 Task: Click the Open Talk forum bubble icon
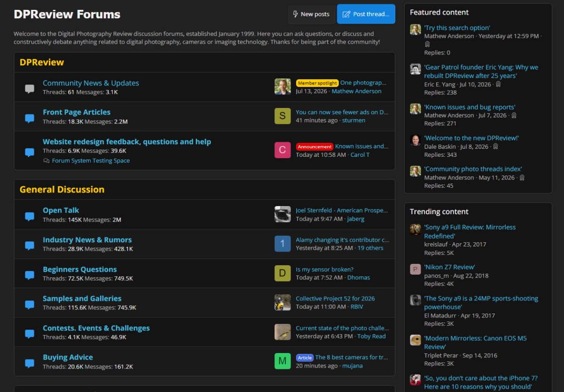(x=30, y=216)
